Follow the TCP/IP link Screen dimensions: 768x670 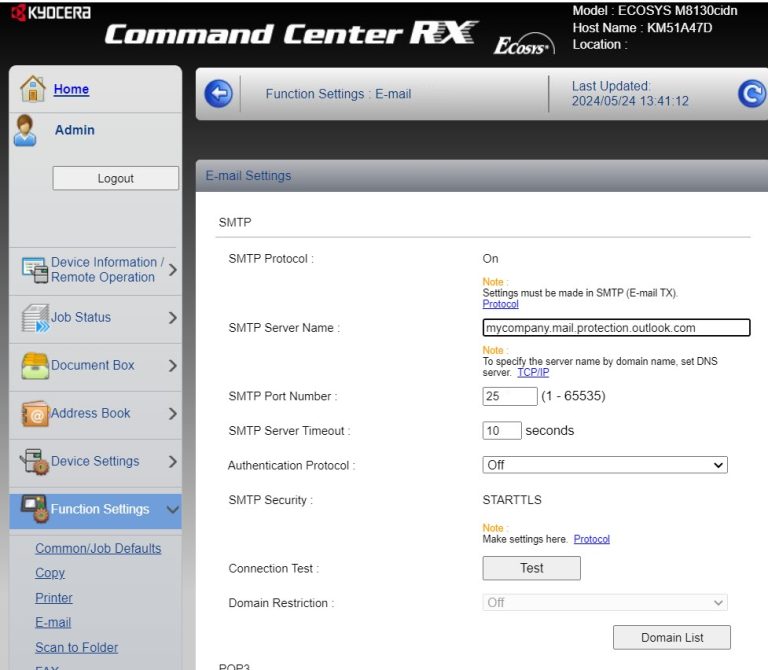[533, 372]
